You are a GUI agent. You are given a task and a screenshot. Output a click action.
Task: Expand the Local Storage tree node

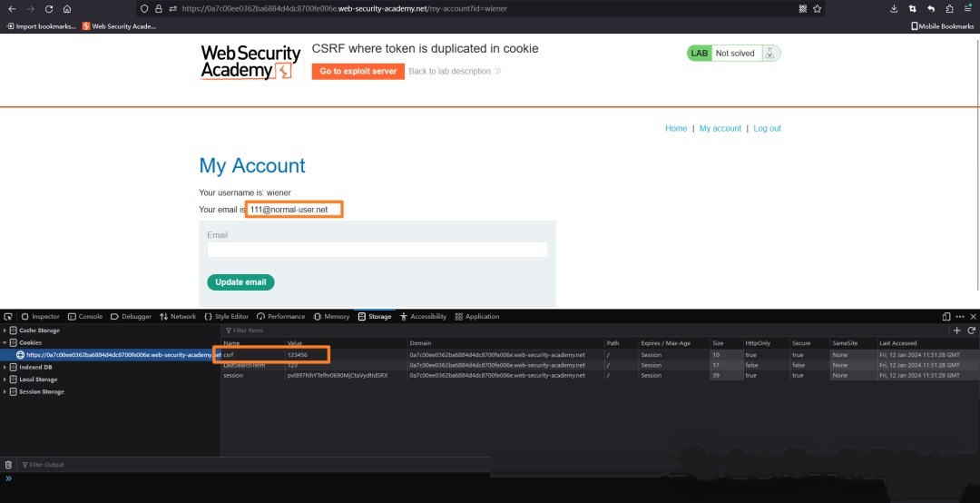click(5, 380)
